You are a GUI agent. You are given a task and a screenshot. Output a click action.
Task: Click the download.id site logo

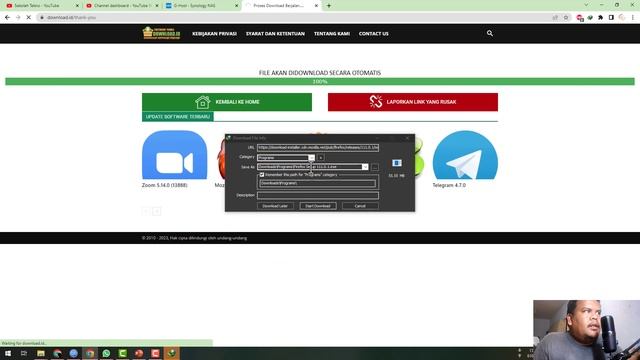162,33
